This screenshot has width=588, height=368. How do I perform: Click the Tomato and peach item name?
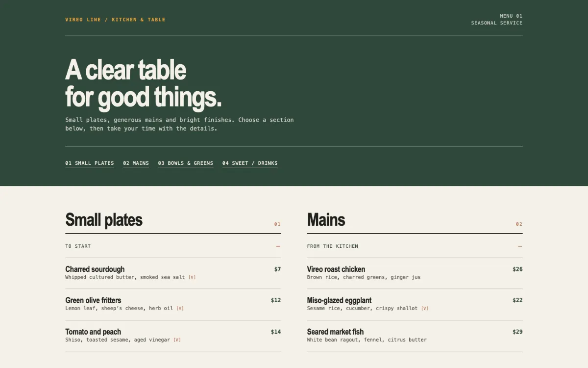click(x=93, y=332)
